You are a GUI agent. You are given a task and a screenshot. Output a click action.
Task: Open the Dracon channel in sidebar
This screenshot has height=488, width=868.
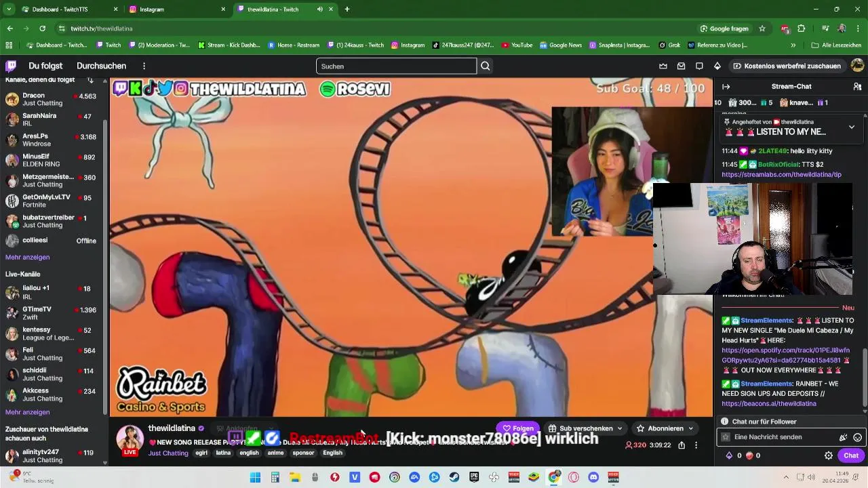pos(52,100)
